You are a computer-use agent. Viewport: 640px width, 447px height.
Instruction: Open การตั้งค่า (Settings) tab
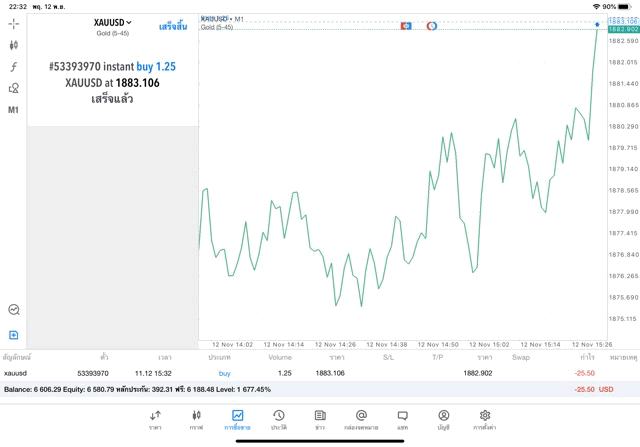(485, 420)
